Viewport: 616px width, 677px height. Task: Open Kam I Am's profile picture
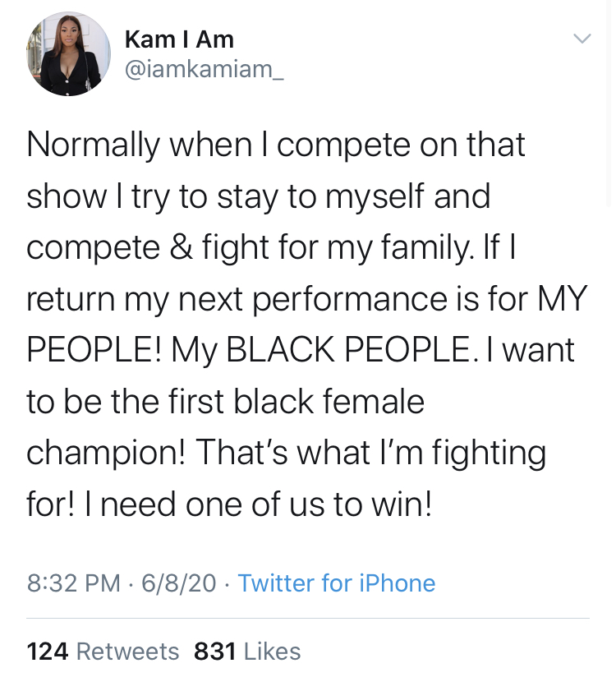(68, 54)
